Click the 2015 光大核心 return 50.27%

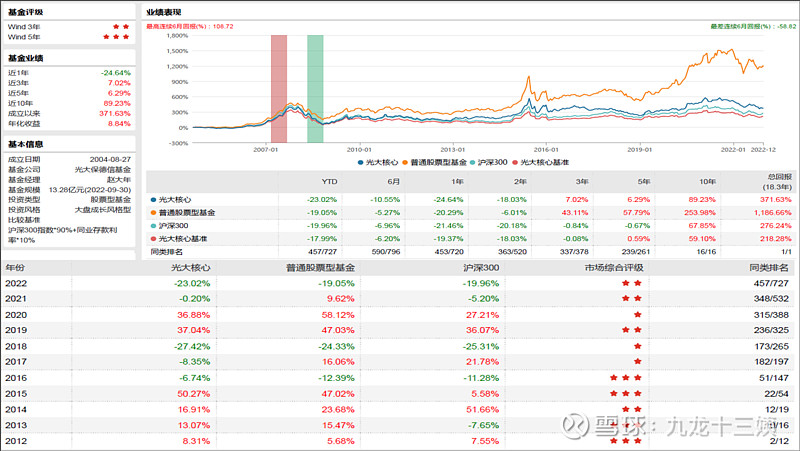(193, 394)
